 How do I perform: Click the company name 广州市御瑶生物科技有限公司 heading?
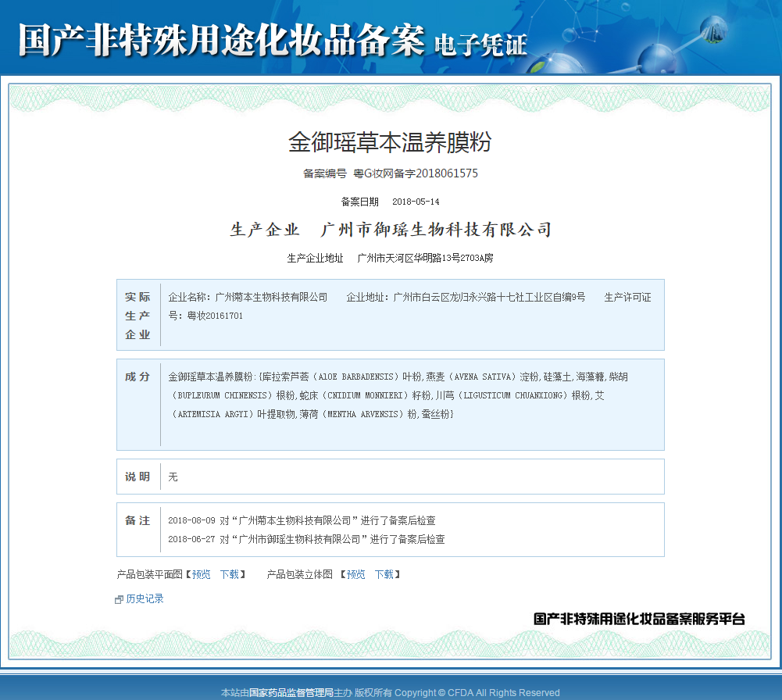(x=437, y=230)
